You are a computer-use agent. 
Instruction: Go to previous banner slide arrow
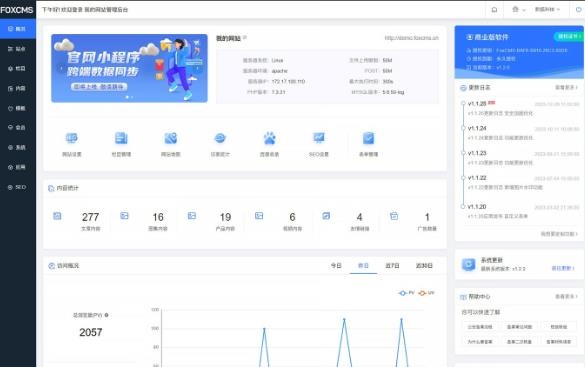pos(61,68)
